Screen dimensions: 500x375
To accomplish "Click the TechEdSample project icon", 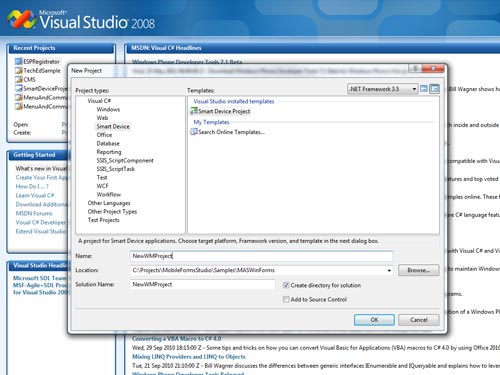I will click(x=18, y=70).
